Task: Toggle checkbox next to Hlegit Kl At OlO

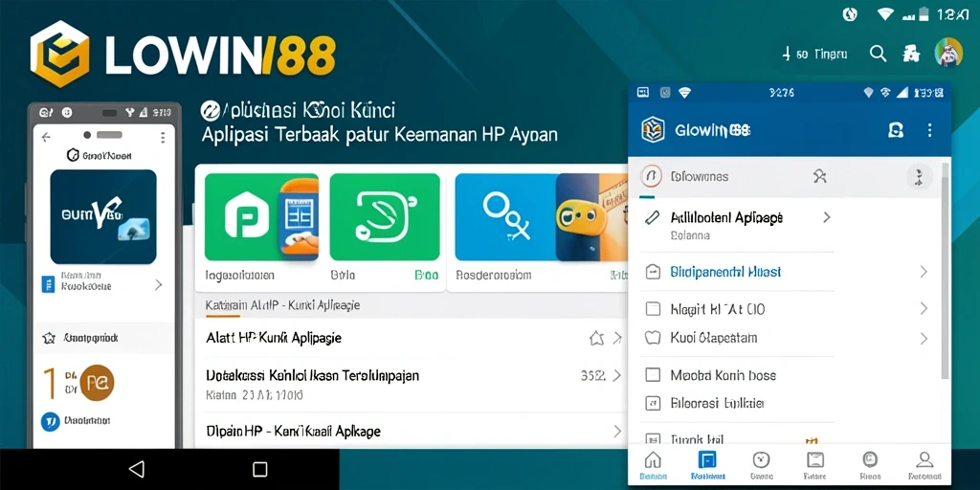Action: click(652, 309)
